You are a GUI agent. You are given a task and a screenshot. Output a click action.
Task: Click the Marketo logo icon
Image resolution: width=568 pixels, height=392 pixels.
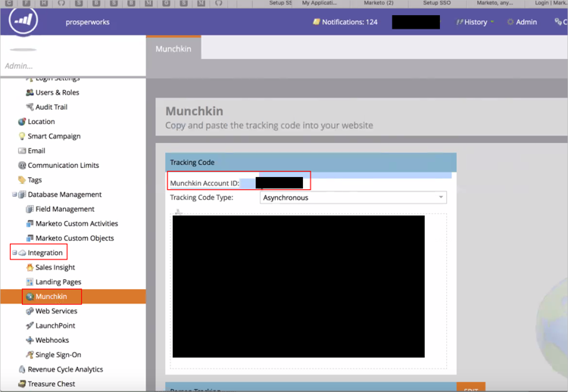pos(23,21)
